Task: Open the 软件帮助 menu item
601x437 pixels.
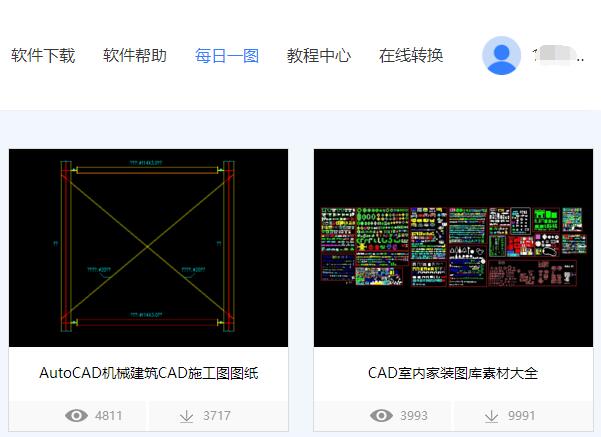Action: pyautogui.click(x=135, y=56)
